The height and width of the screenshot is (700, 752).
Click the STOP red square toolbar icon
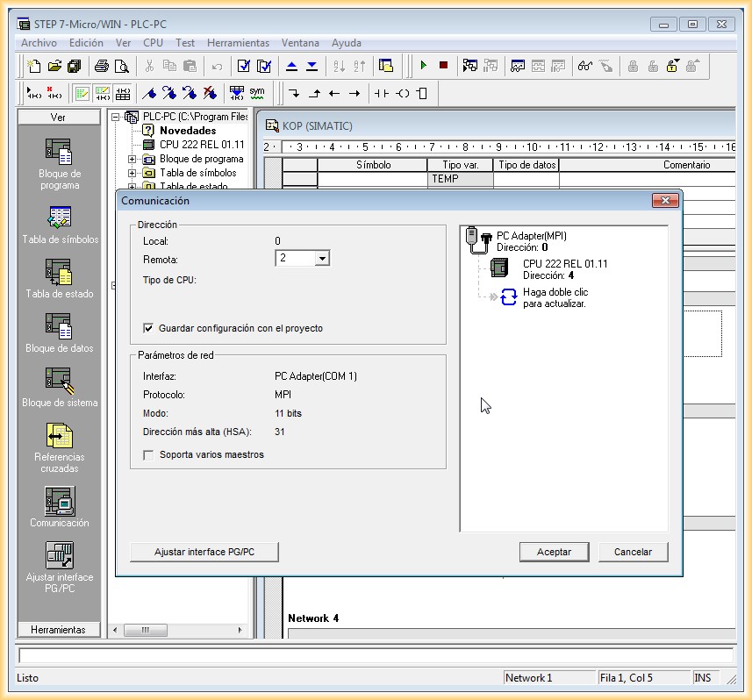pos(443,66)
